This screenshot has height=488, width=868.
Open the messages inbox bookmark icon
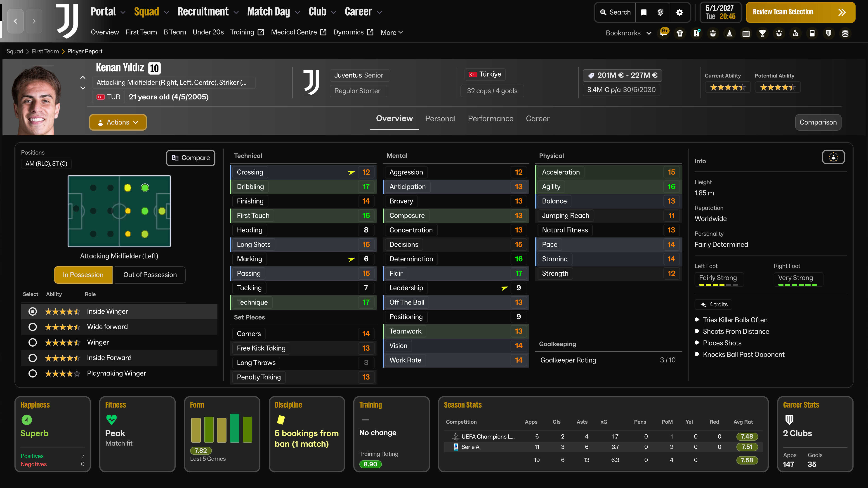[664, 33]
